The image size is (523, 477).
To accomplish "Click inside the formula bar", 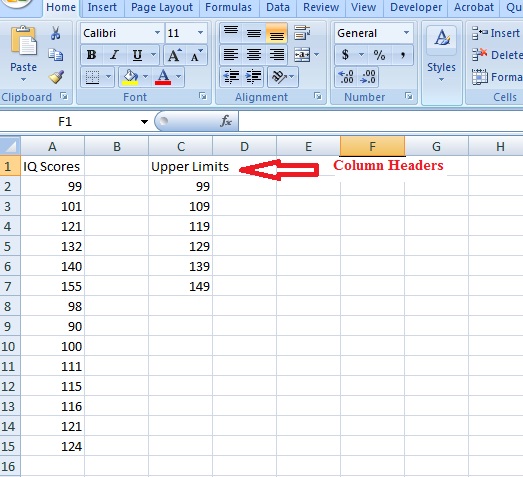I will (381, 121).
